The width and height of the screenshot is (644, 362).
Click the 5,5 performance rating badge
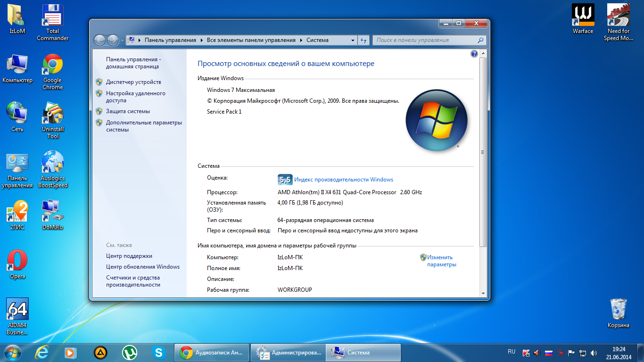[285, 180]
